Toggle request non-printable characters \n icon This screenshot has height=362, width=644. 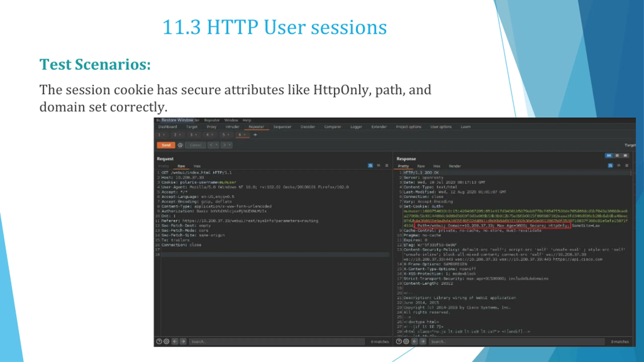(x=379, y=165)
